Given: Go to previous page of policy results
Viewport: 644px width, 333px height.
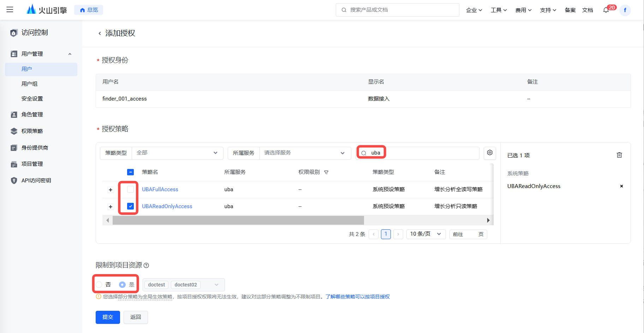Looking at the screenshot, I should (x=374, y=234).
